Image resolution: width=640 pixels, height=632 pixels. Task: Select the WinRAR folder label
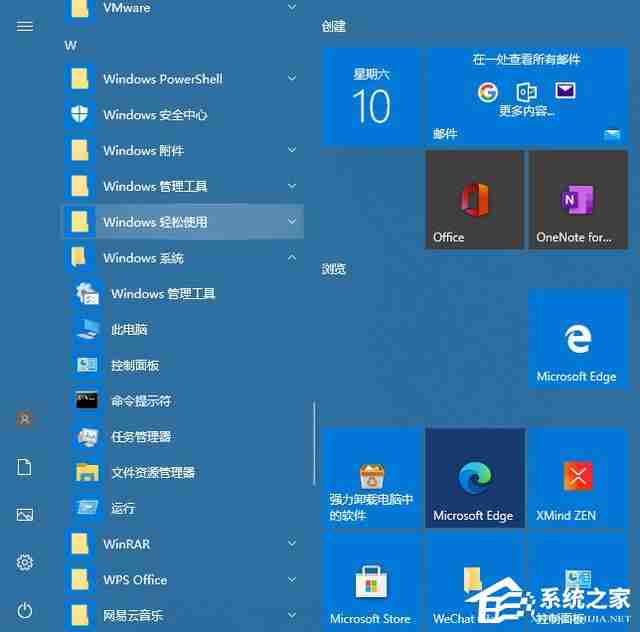coord(127,544)
